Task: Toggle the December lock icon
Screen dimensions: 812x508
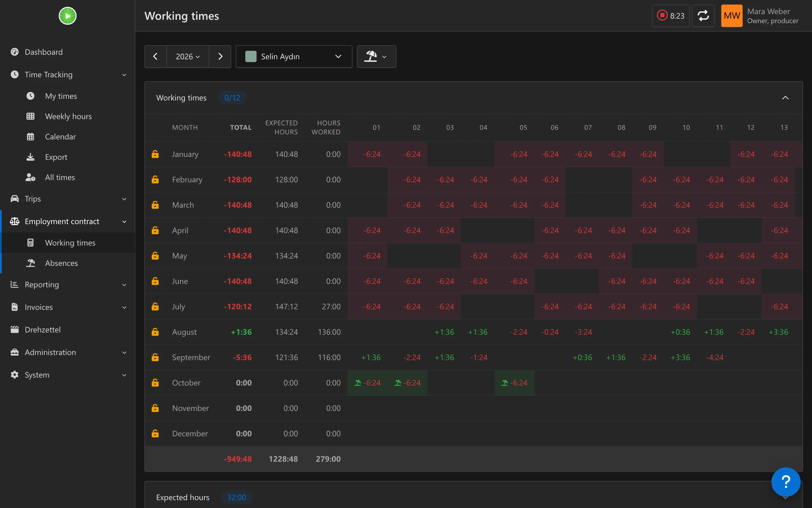Action: tap(155, 433)
